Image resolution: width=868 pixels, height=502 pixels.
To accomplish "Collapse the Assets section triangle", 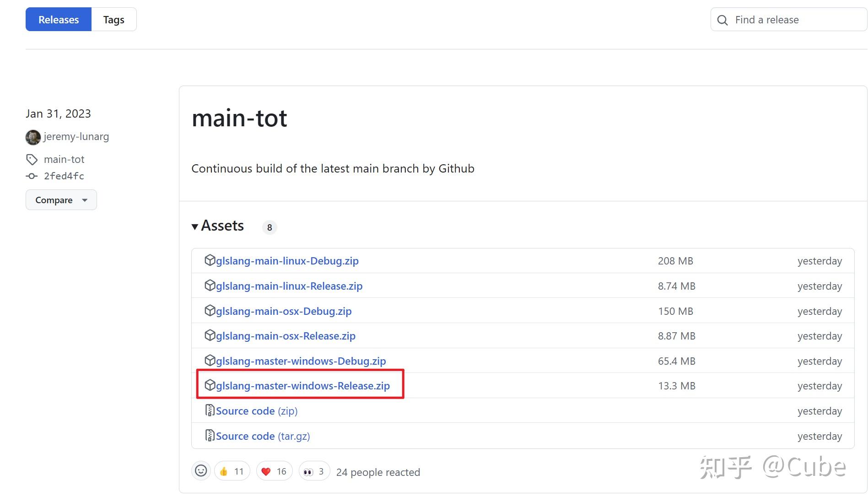I will (195, 227).
